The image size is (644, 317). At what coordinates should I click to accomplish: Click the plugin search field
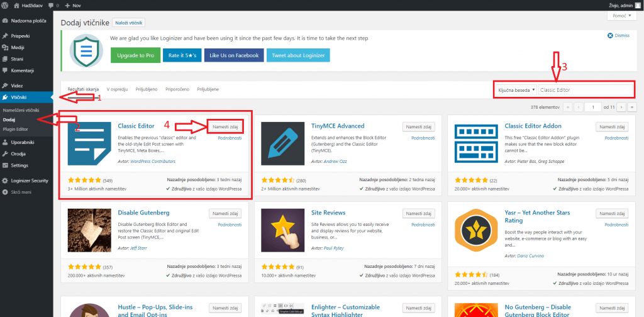(586, 90)
